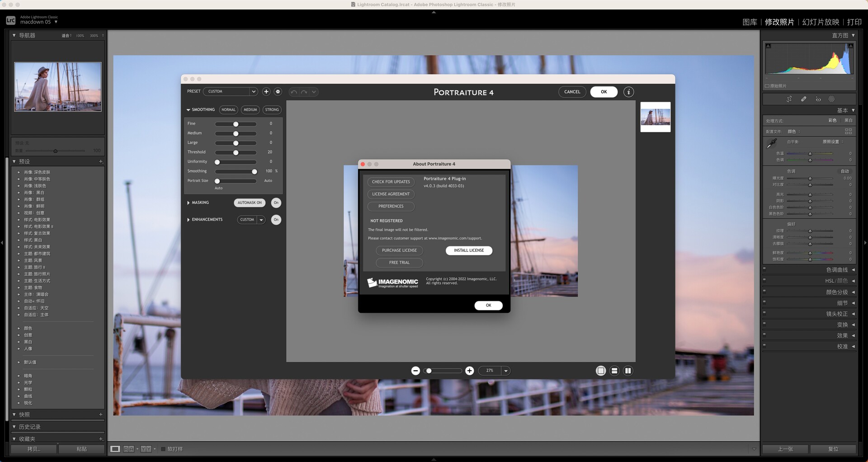Switch to vertical split preview icon

[x=628, y=371]
